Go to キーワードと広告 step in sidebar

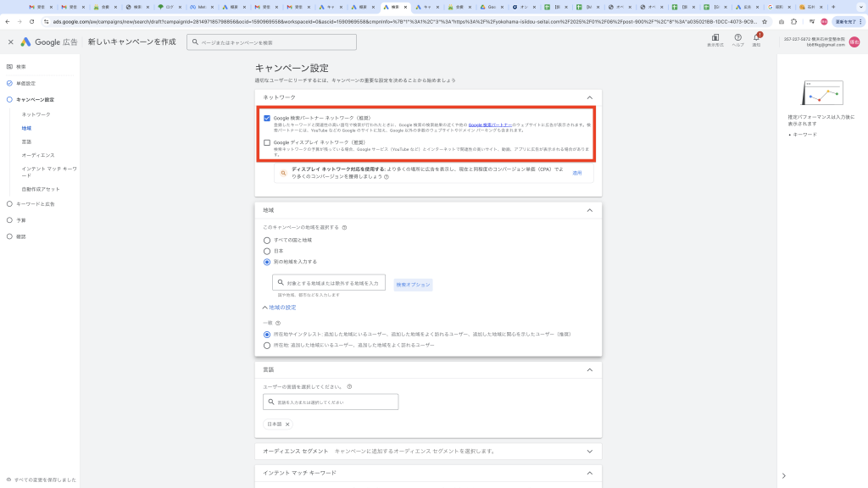35,204
